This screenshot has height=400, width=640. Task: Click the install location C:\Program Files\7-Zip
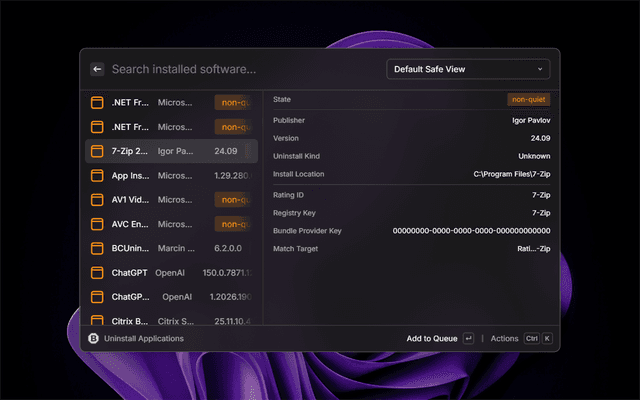(512, 174)
